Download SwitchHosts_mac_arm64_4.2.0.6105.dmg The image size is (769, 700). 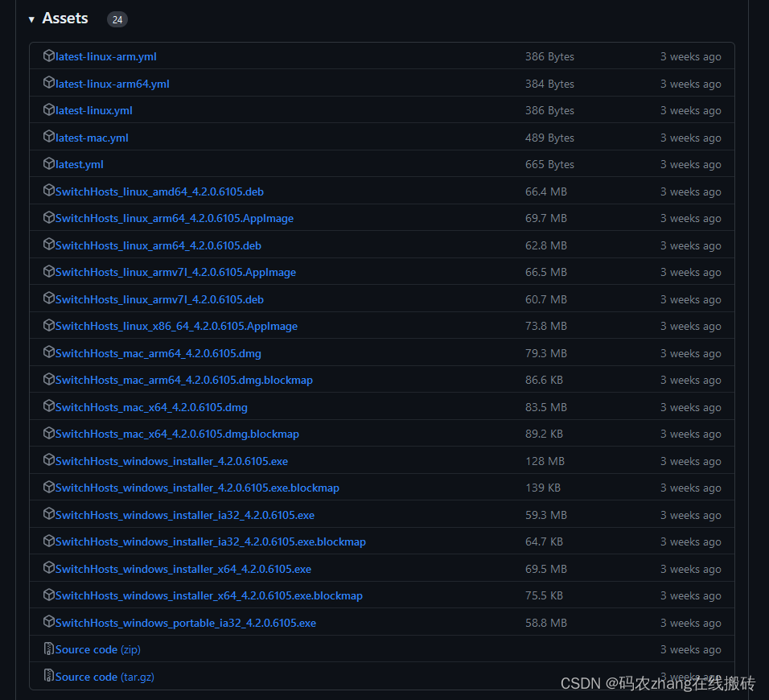(158, 354)
